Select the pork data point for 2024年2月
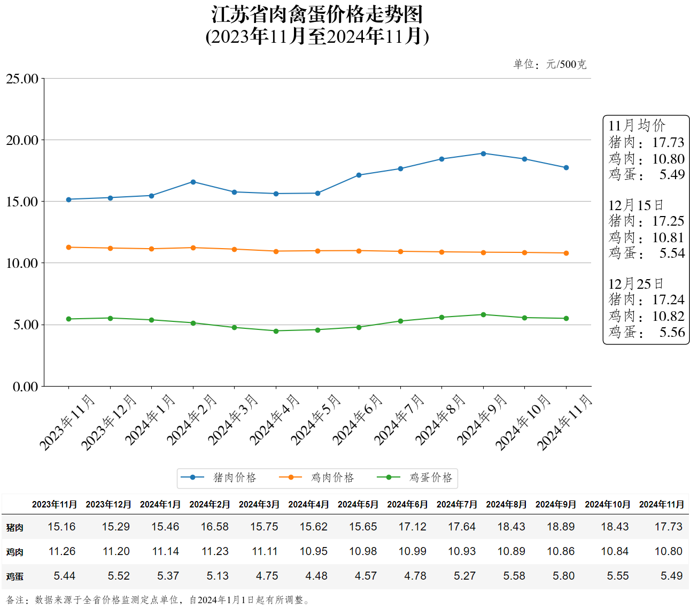The height and width of the screenshot is (616, 690). coord(193,182)
